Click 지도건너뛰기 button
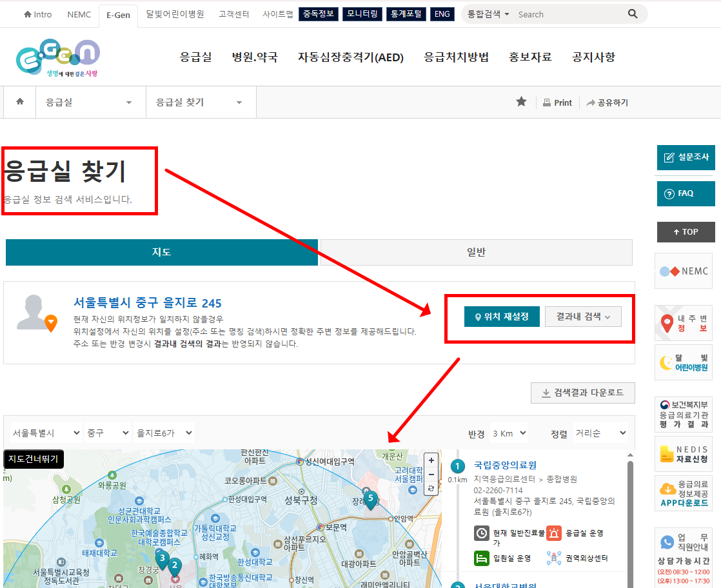The height and width of the screenshot is (588, 721). (33, 459)
